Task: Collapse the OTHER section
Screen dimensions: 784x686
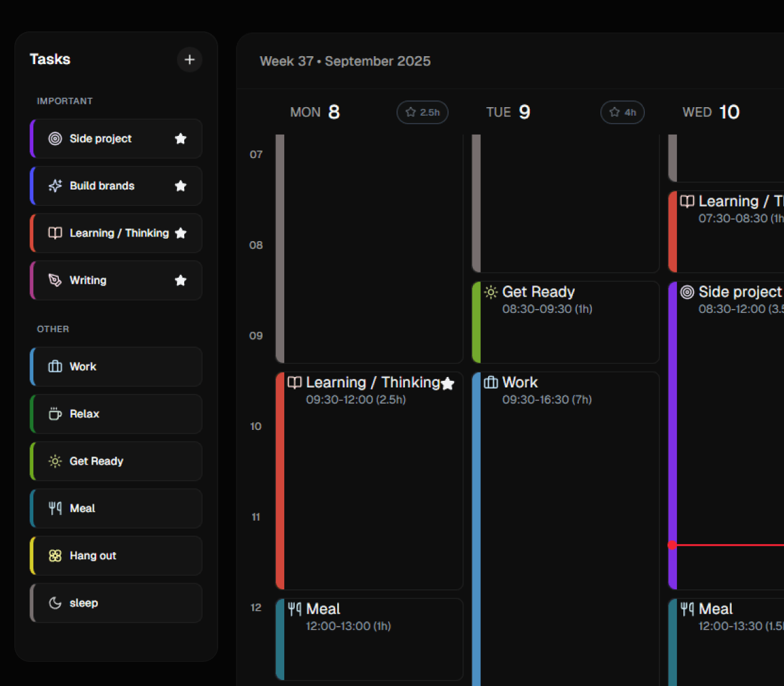Action: (52, 329)
